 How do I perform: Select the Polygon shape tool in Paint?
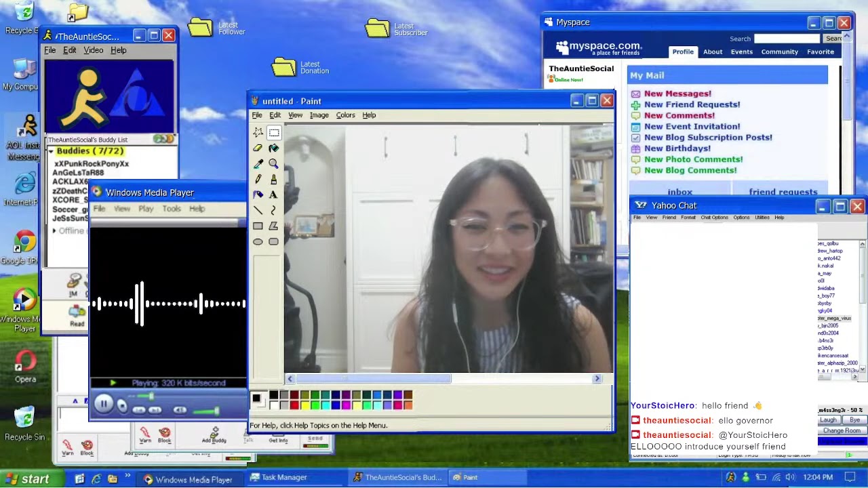[274, 226]
